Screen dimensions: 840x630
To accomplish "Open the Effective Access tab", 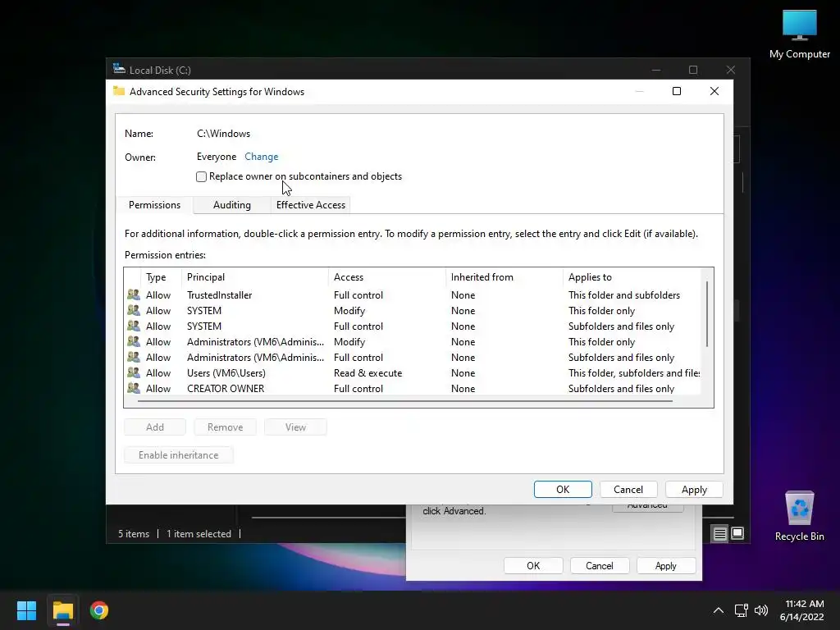I will pyautogui.click(x=311, y=204).
